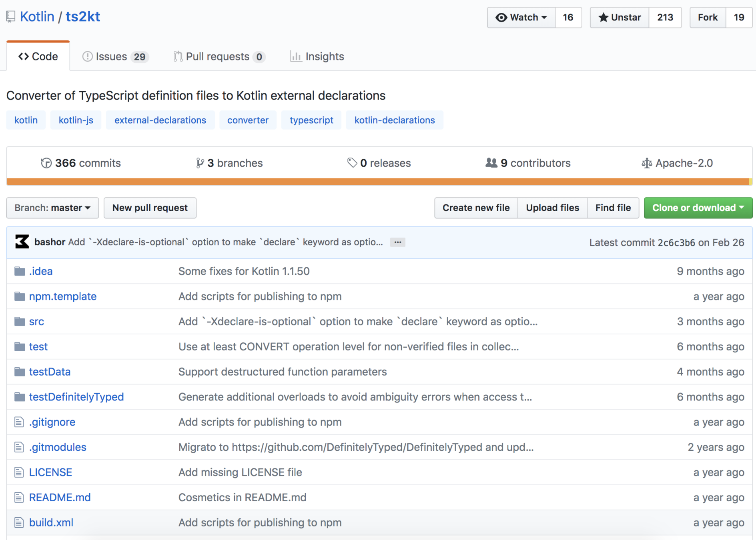
Task: Click the branches fork icon
Action: [200, 163]
